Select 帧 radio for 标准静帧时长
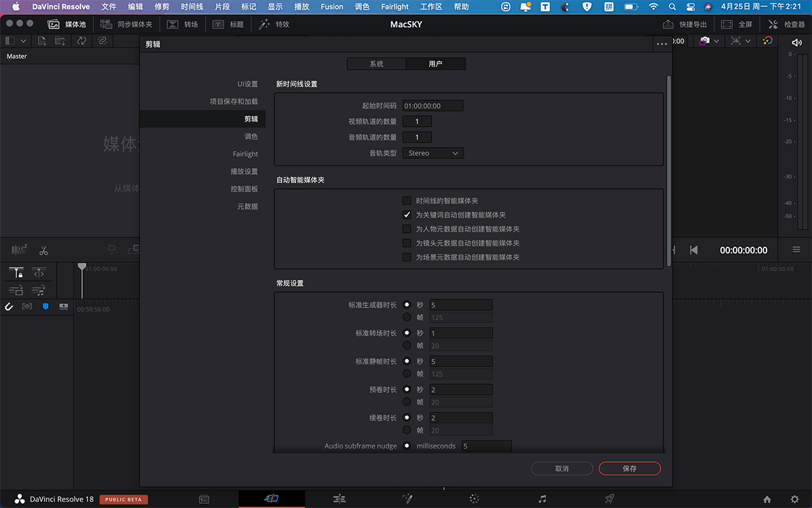The width and height of the screenshot is (812, 508). point(407,374)
